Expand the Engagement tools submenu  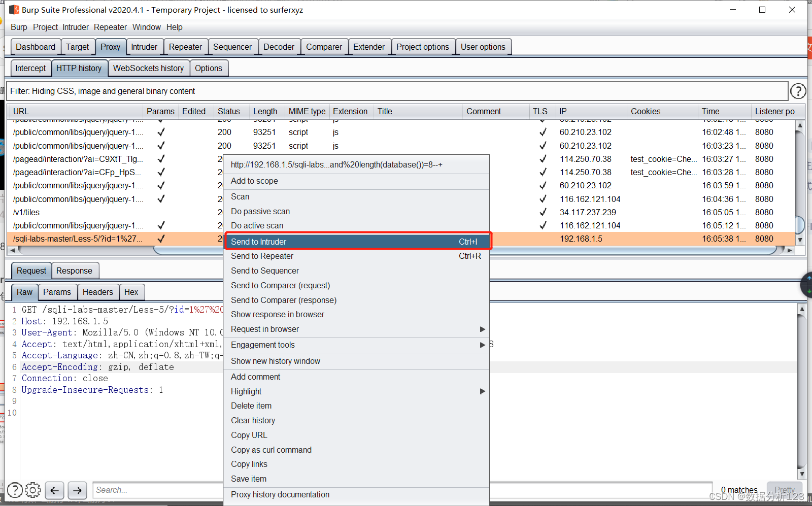click(356, 345)
